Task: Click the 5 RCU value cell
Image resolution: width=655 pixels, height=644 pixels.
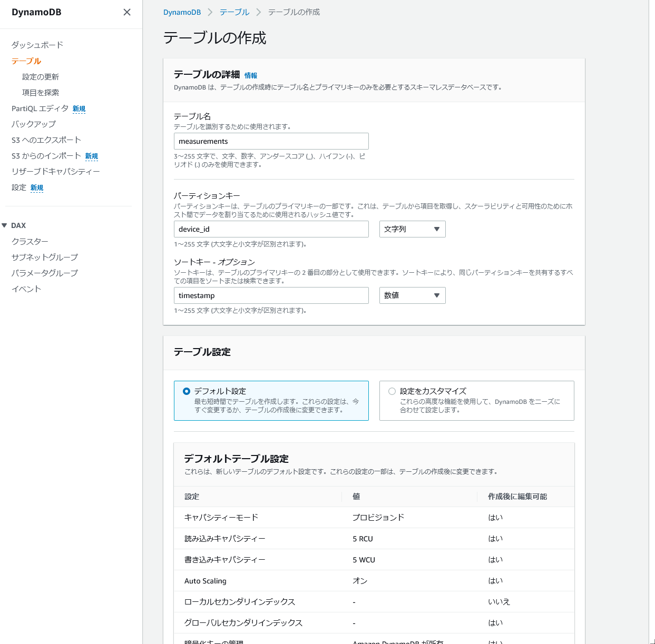Action: click(x=363, y=539)
